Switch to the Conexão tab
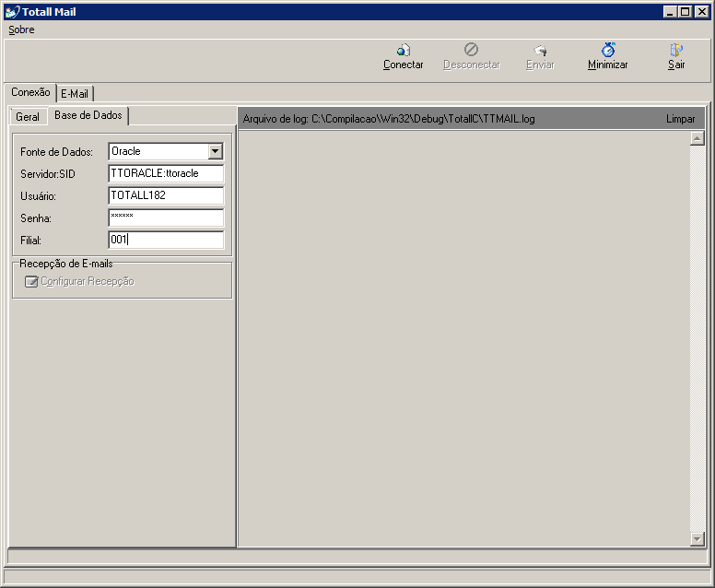Image resolution: width=715 pixels, height=588 pixels. tap(30, 92)
